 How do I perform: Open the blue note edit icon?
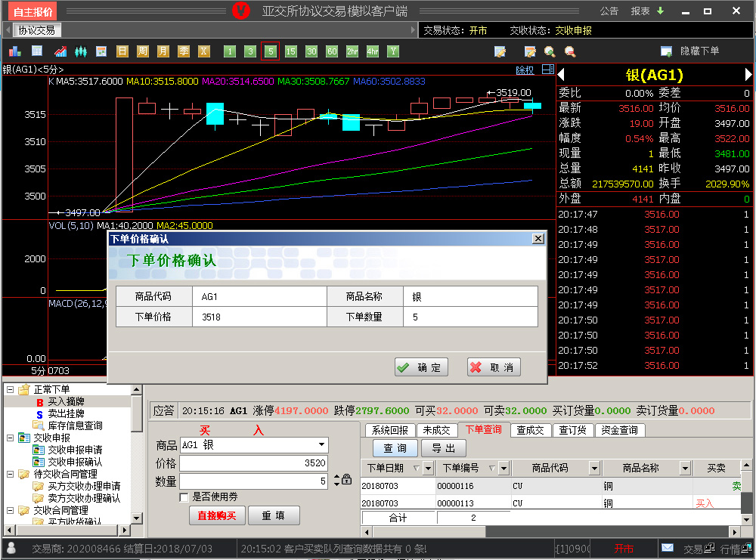coord(500,51)
